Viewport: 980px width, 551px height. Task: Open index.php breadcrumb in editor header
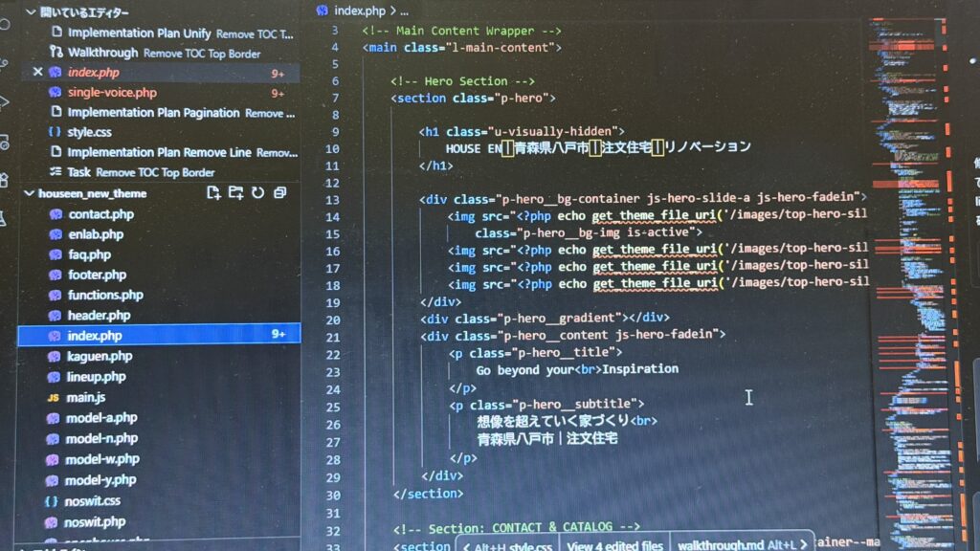click(359, 11)
